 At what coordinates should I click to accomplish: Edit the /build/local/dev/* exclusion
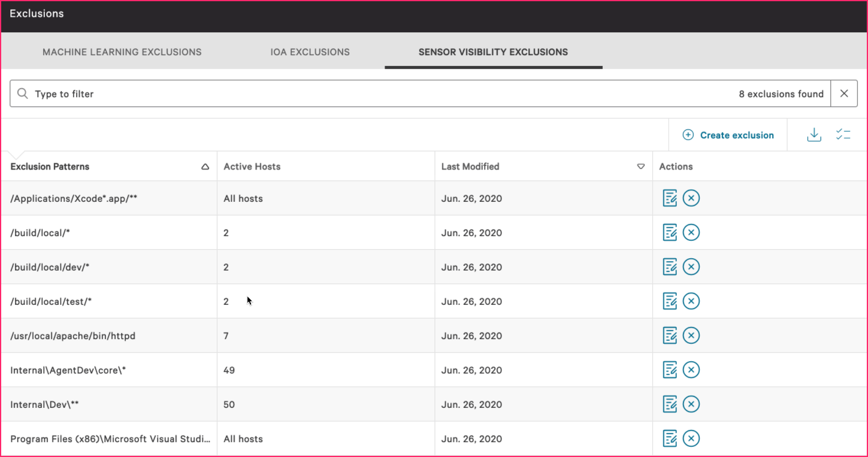coord(670,267)
